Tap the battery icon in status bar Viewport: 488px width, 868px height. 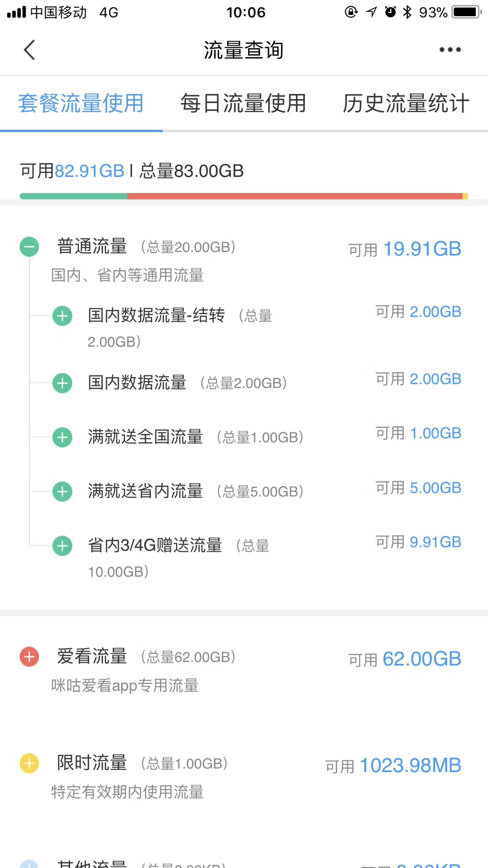(x=467, y=12)
